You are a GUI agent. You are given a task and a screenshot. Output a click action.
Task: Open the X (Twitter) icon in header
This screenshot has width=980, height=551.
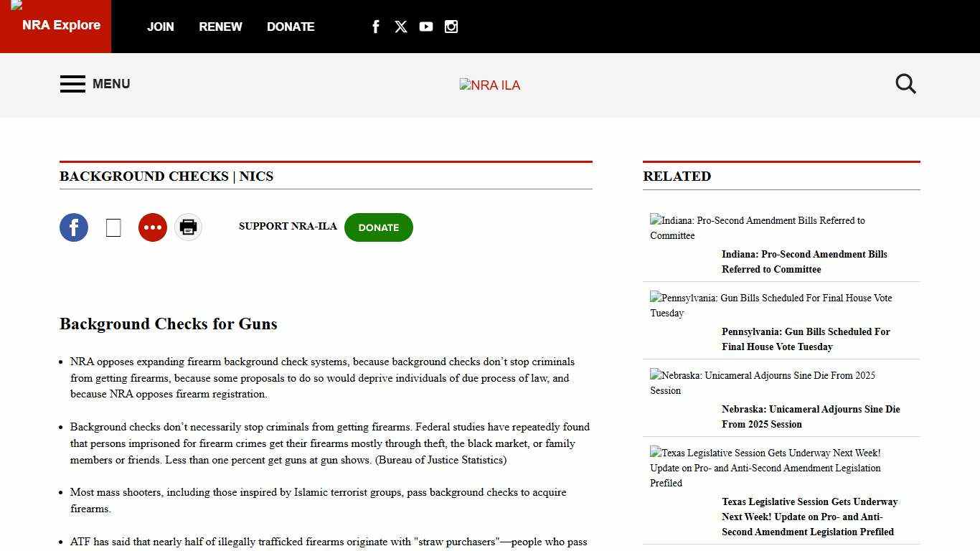point(401,27)
